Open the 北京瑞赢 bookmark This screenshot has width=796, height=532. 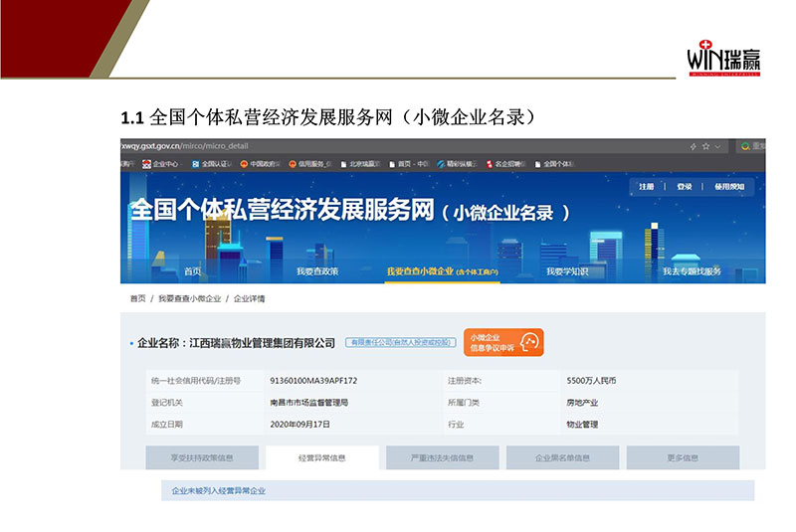360,164
